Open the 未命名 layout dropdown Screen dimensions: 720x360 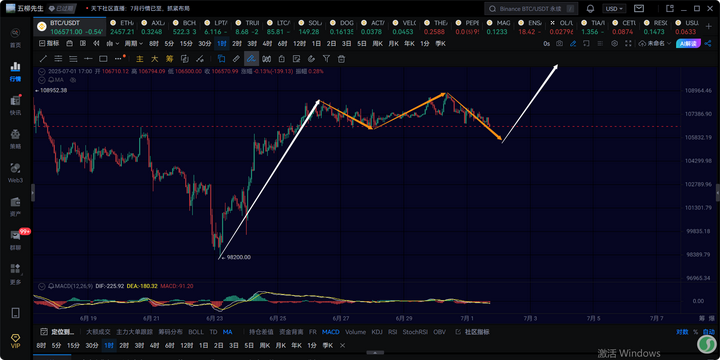click(655, 43)
